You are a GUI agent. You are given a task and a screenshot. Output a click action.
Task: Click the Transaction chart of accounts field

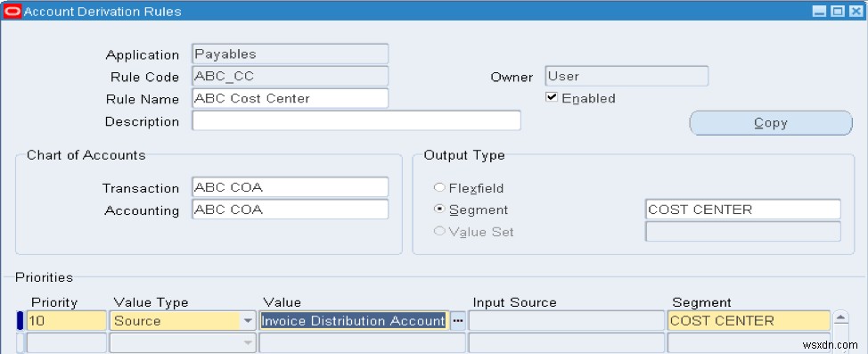coord(290,187)
